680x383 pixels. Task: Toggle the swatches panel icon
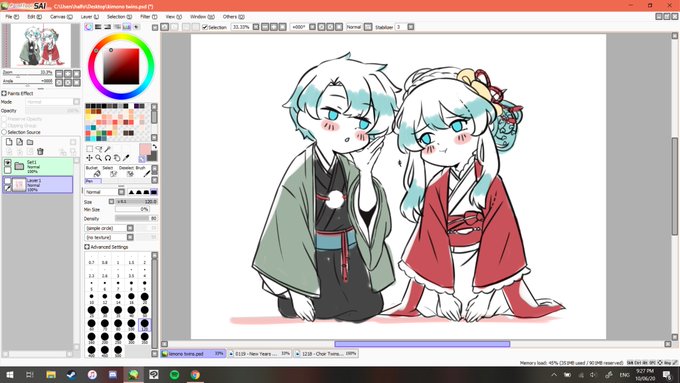127,27
